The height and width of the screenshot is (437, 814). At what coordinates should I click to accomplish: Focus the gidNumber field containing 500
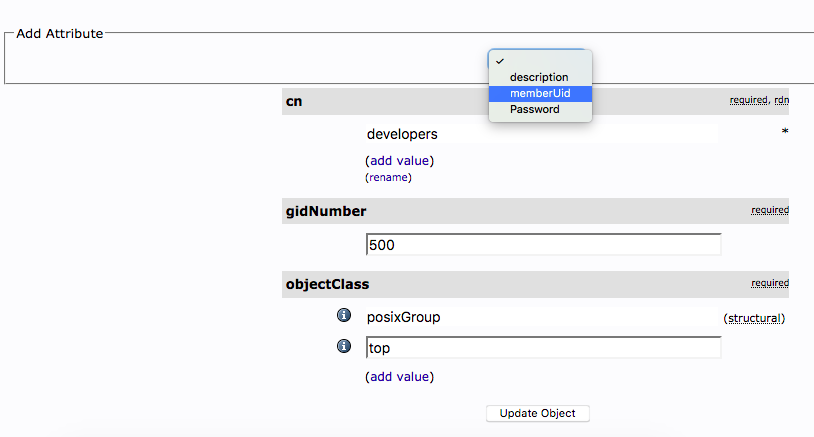(x=543, y=245)
